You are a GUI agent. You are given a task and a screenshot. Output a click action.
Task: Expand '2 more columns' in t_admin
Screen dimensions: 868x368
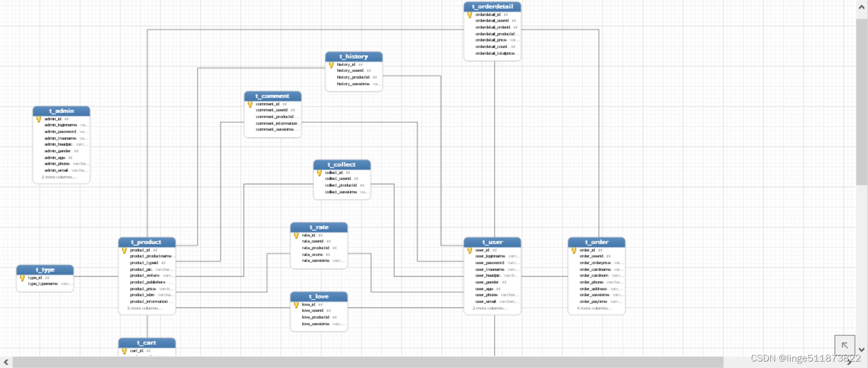click(59, 177)
